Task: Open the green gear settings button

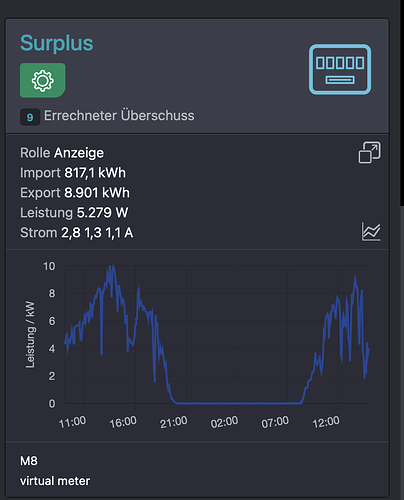Action: 43,80
